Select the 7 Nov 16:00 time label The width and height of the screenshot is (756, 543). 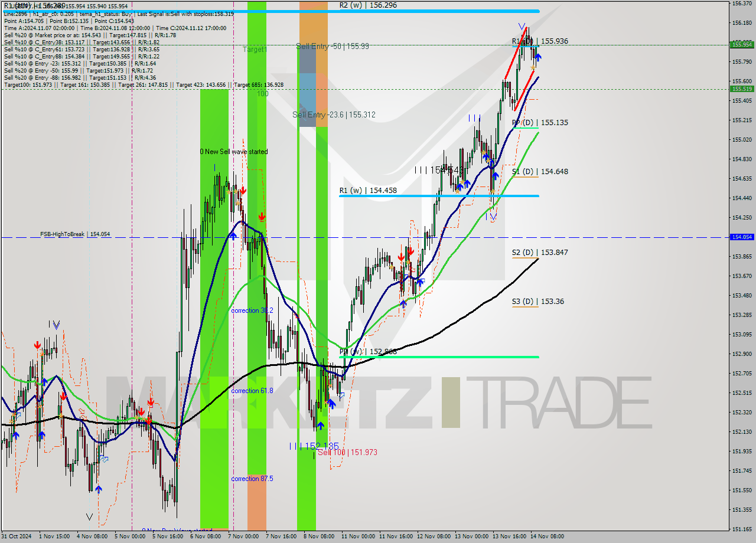tap(281, 537)
